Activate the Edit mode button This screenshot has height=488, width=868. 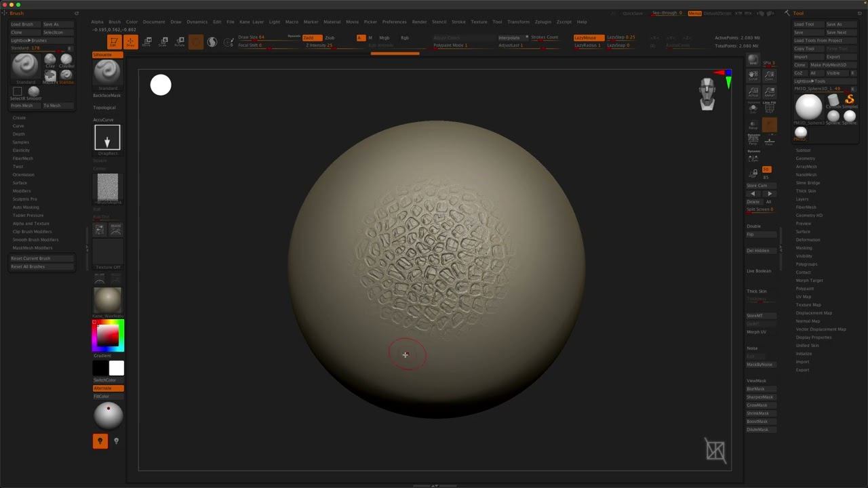coord(114,42)
